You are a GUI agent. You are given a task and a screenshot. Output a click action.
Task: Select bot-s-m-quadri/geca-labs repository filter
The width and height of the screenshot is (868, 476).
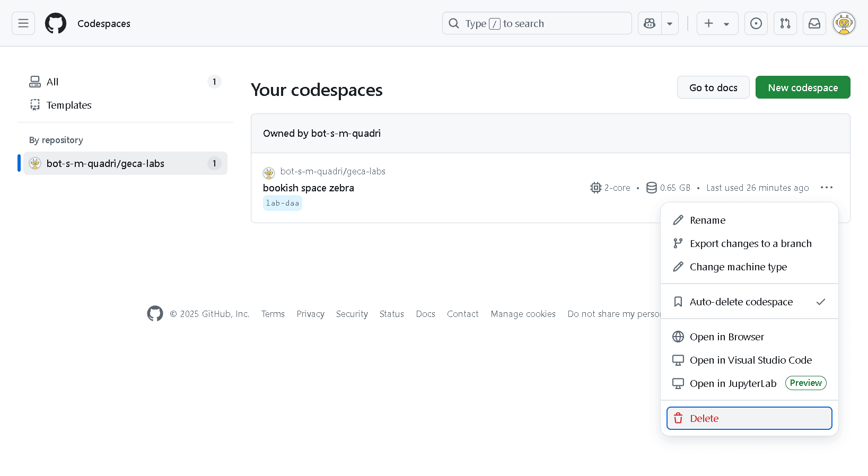125,163
